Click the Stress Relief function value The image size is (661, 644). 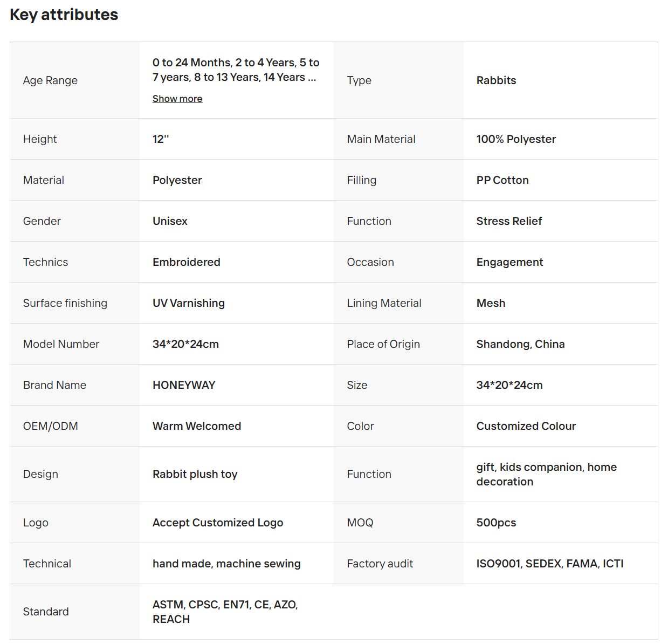tap(509, 221)
